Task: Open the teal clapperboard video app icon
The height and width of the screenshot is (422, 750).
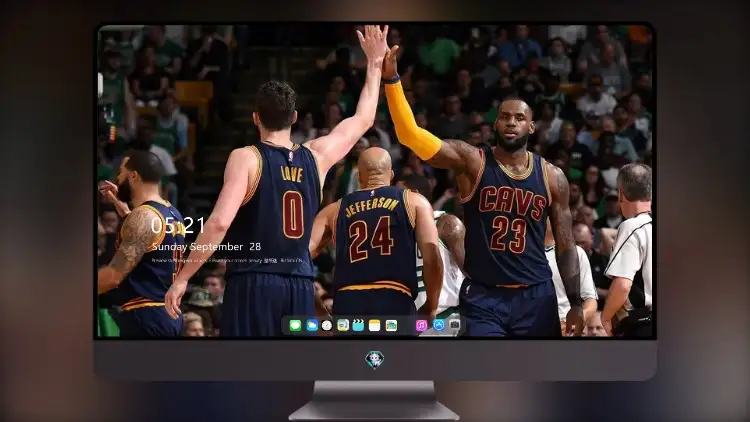Action: [x=358, y=326]
